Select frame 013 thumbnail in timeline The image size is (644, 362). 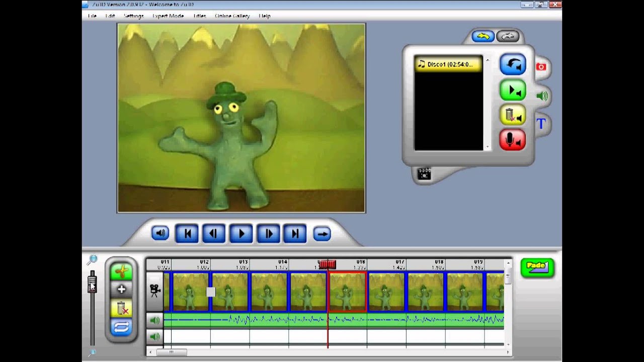[230, 292]
